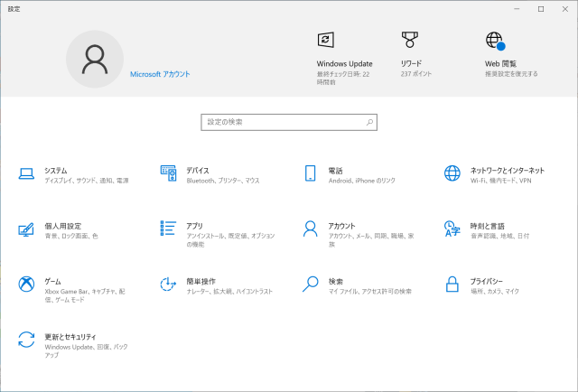The width and height of the screenshot is (578, 392).
Task: Open the 検索 magnifier category icon
Action: (311, 284)
